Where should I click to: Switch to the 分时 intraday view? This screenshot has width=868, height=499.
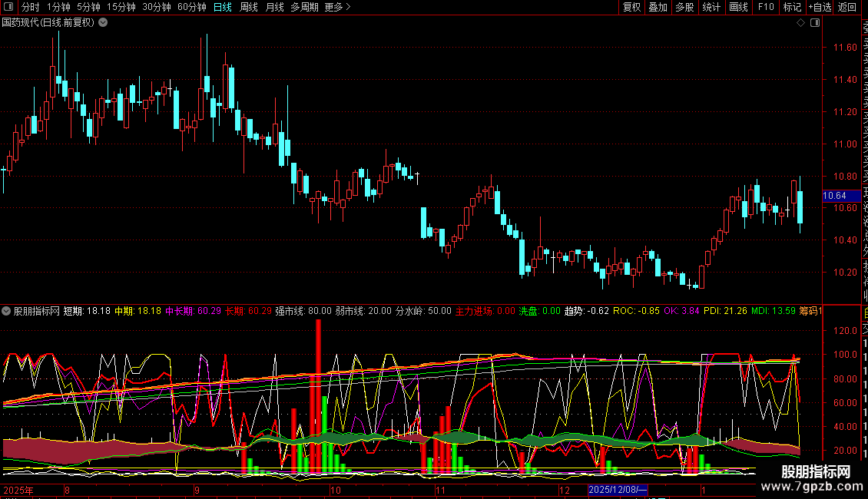31,7
